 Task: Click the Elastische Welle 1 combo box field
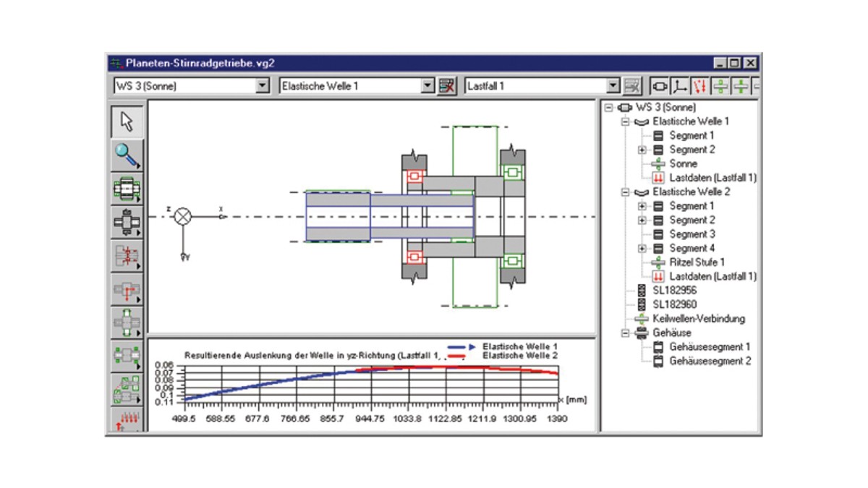click(357, 86)
